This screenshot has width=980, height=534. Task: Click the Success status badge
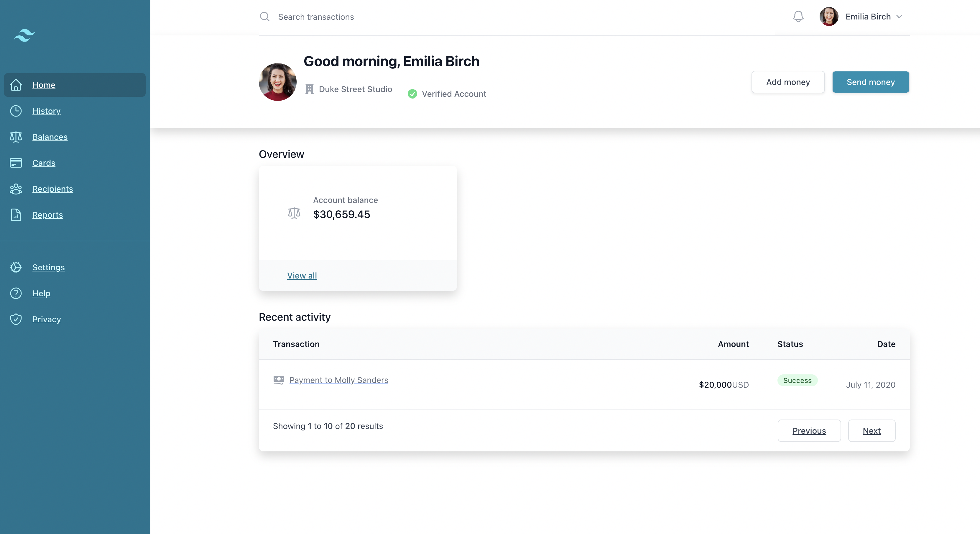click(797, 380)
